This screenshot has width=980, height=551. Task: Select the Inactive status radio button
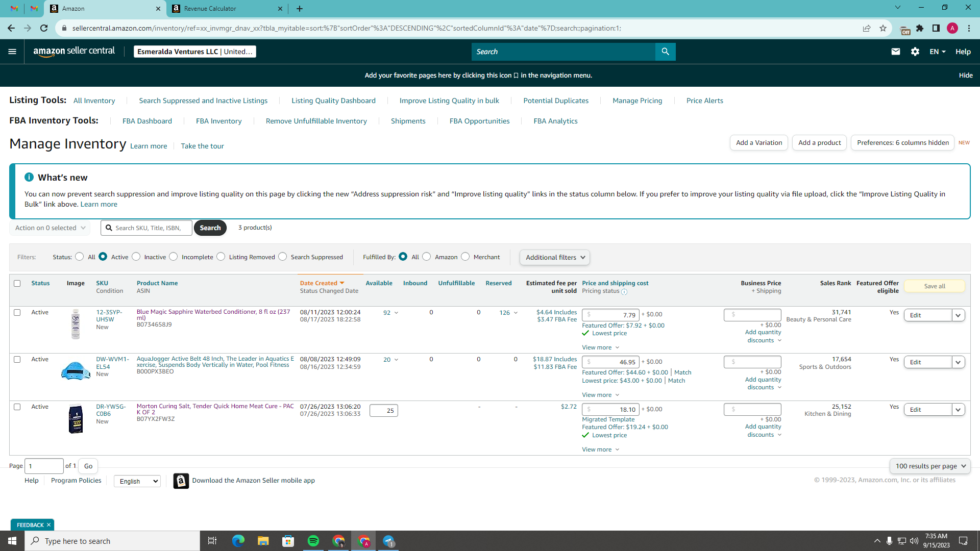[136, 257]
